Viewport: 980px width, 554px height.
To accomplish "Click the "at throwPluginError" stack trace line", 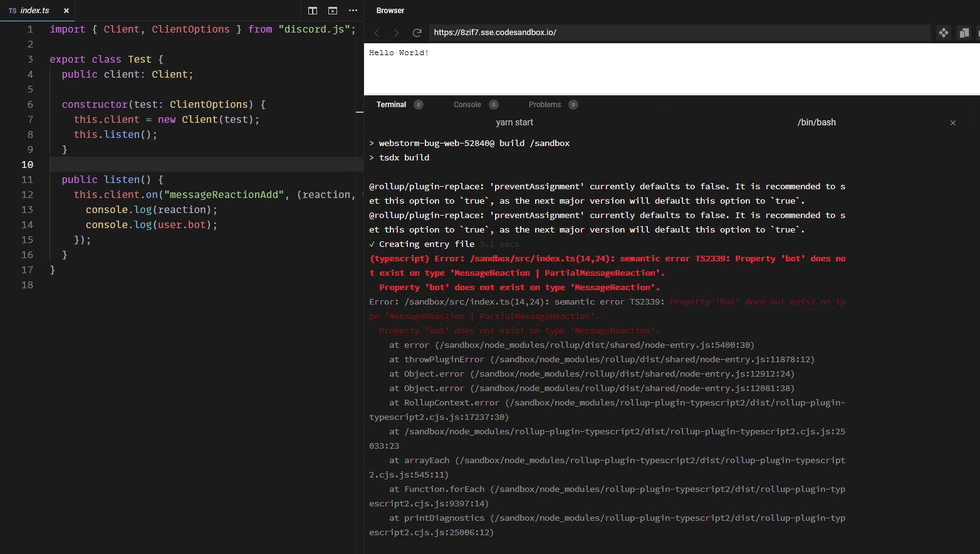I will [602, 360].
